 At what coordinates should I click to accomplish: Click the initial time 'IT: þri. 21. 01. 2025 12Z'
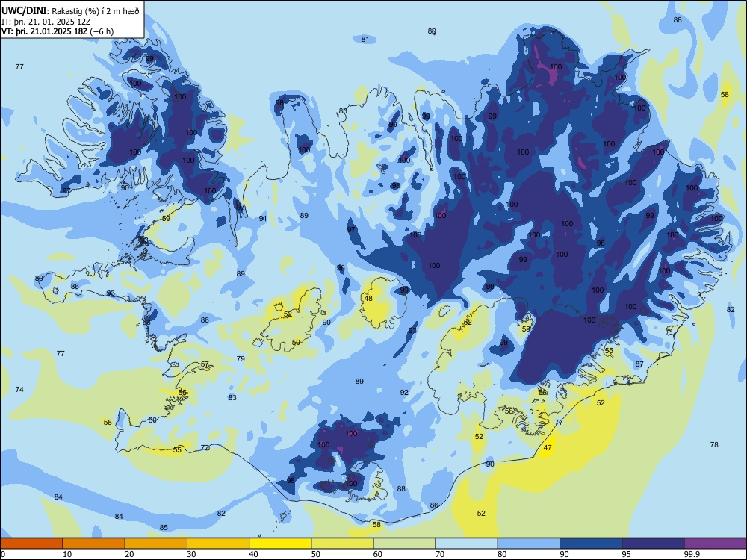46,22
